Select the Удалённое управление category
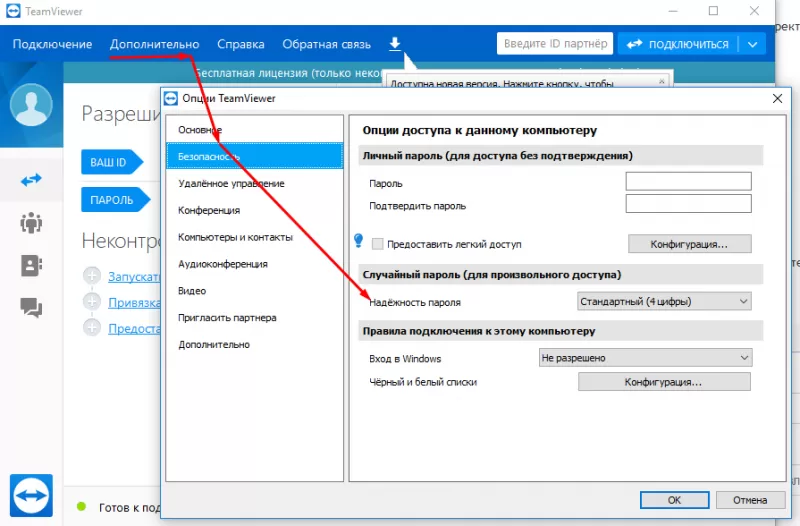The width and height of the screenshot is (800, 526). click(255, 183)
